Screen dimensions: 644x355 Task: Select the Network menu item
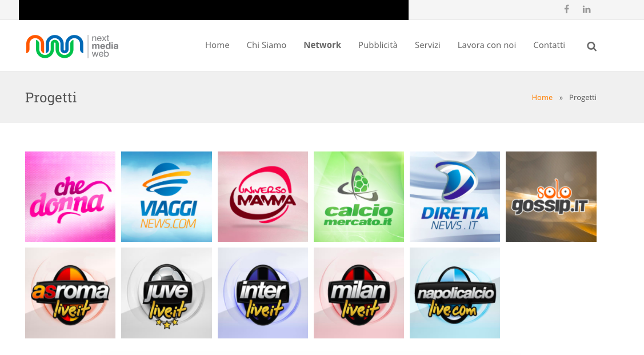click(x=322, y=45)
